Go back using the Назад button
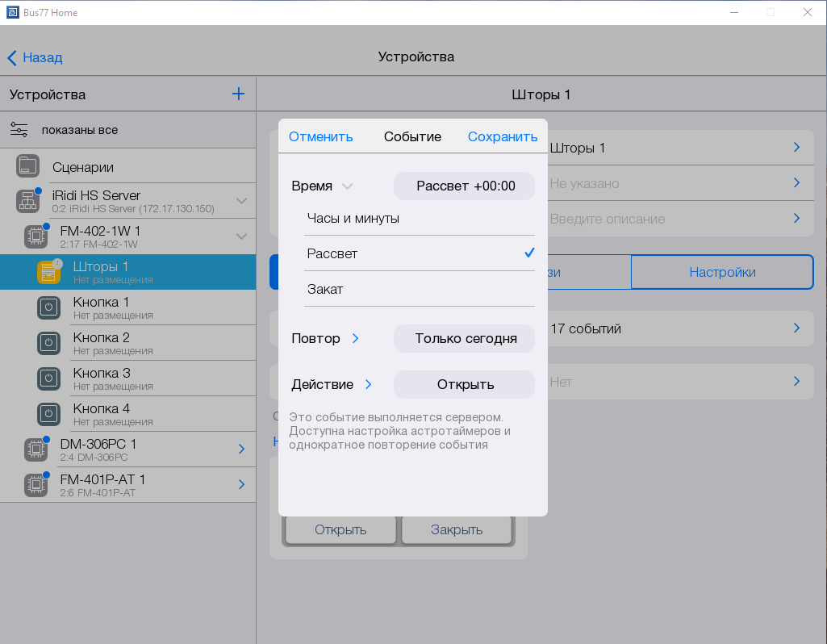The image size is (827, 644). click(35, 57)
